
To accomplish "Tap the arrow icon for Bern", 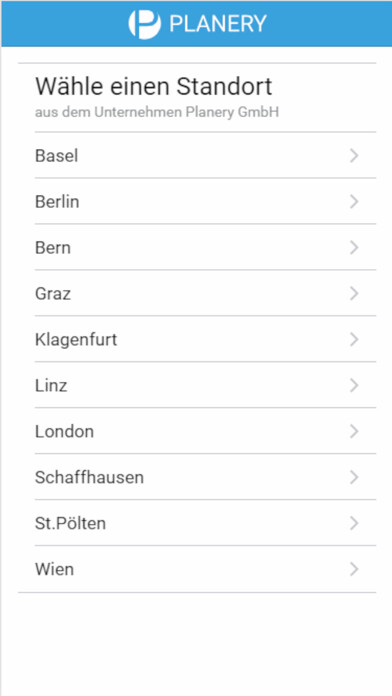I will (354, 248).
